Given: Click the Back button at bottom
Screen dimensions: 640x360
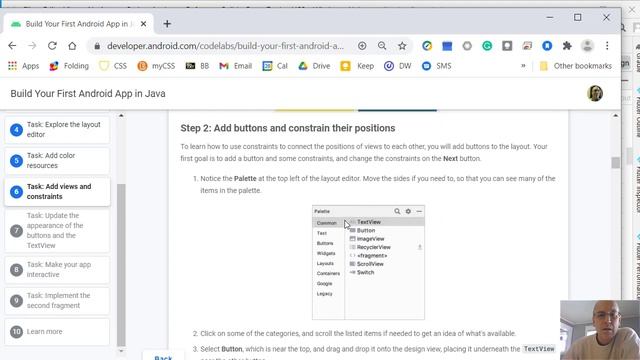Looking at the screenshot, I should pyautogui.click(x=163, y=357).
